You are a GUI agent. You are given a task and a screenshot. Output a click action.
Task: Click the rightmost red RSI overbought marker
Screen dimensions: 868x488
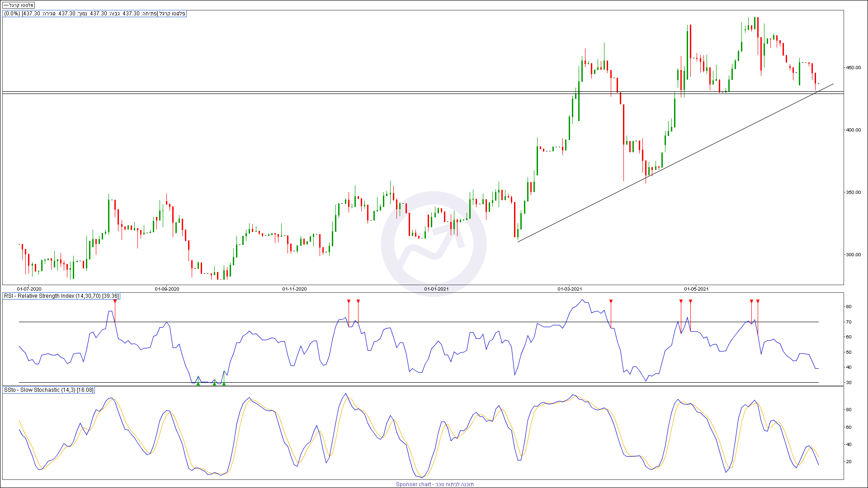coord(758,301)
